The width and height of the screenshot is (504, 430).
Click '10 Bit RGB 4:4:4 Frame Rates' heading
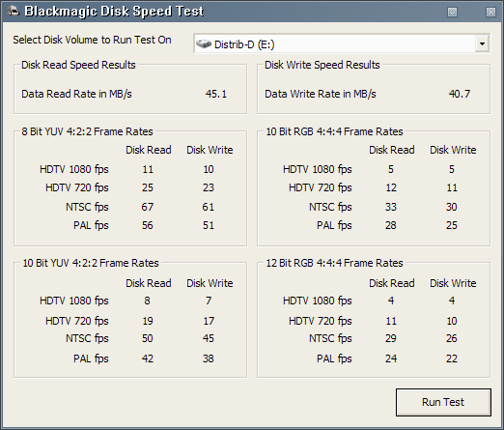(334, 131)
